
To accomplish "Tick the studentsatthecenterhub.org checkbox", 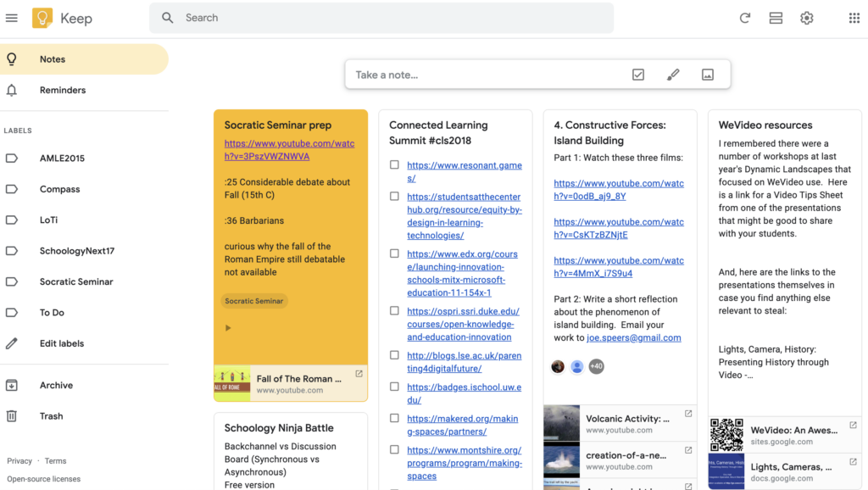I will (394, 196).
